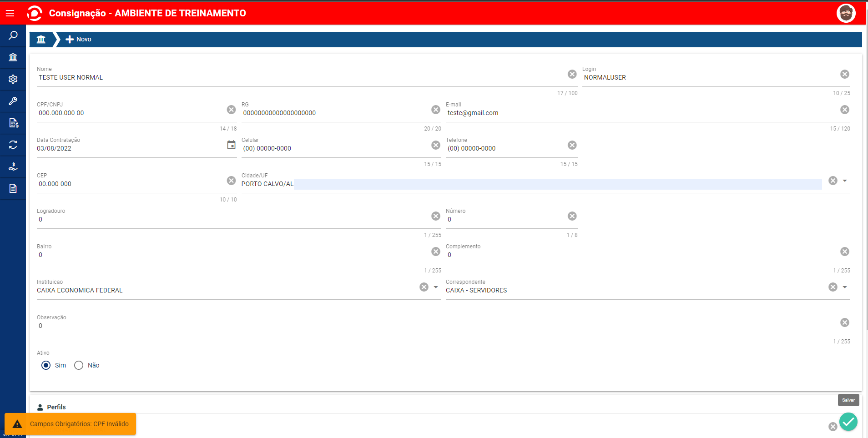Screen dimensions: 868x438
Task: Expand the Cidade/UF dropdown
Action: (x=845, y=181)
